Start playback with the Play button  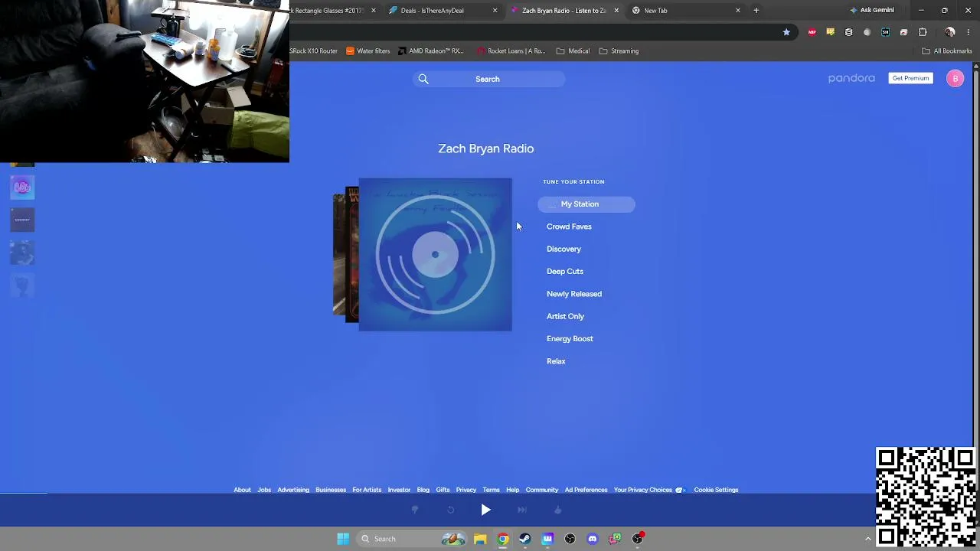pos(485,510)
